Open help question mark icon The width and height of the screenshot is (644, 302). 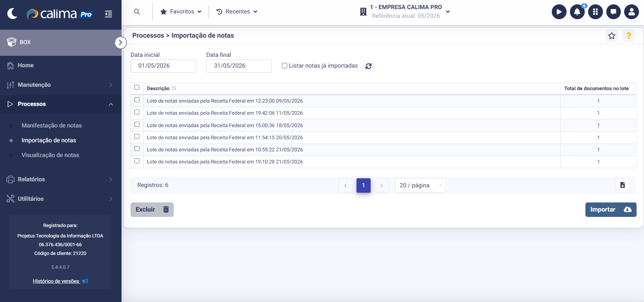[629, 36]
